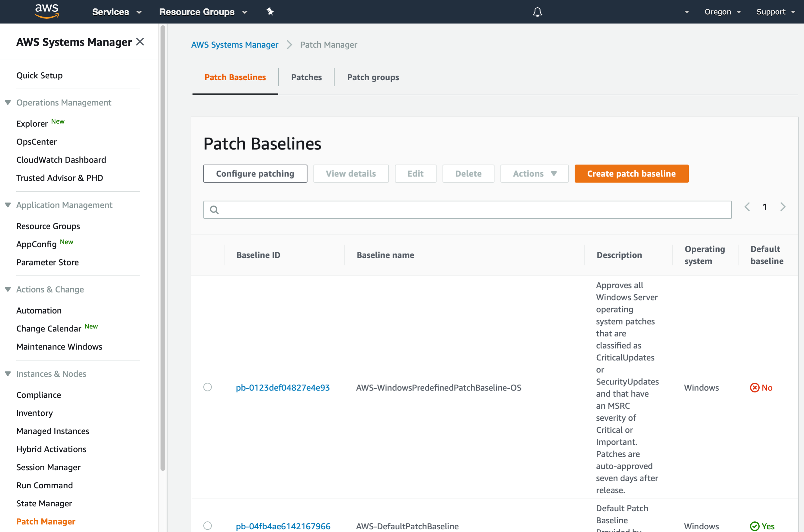
Task: Click the pushpin favorites icon in the navbar
Action: pyautogui.click(x=270, y=11)
